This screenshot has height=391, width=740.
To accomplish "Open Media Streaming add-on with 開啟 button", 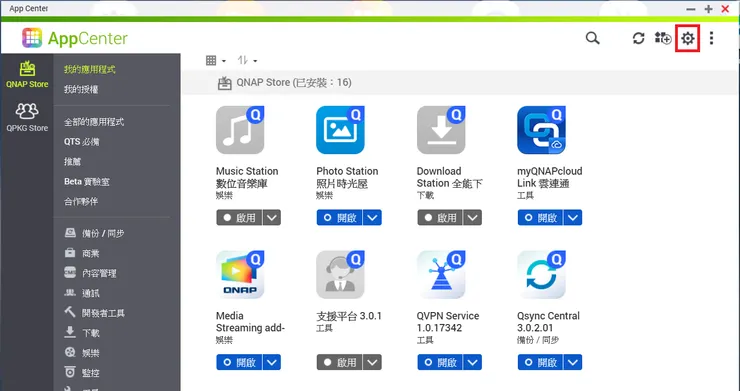I will (x=239, y=362).
